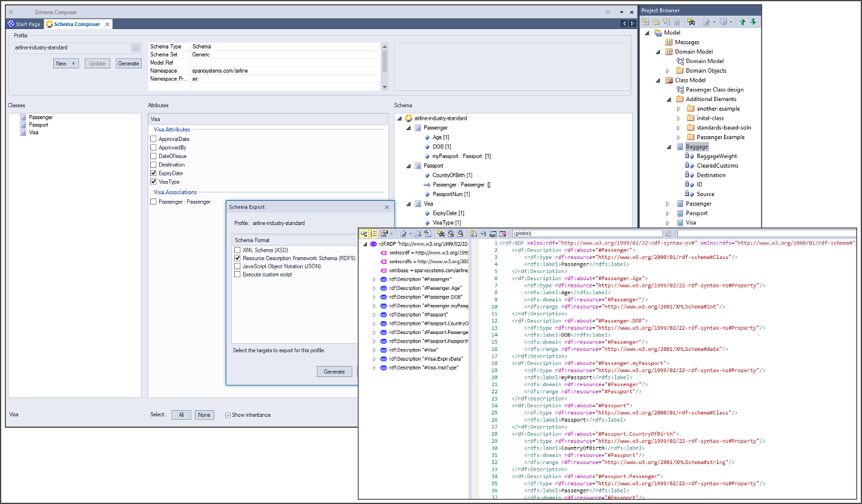Collapse the Baggage class node
This screenshot has width=862, height=504.
point(668,147)
